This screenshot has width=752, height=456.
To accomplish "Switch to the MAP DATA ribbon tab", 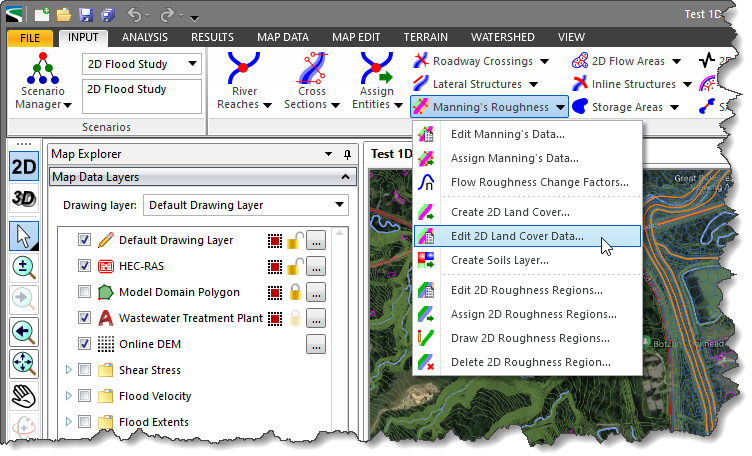I will 282,37.
